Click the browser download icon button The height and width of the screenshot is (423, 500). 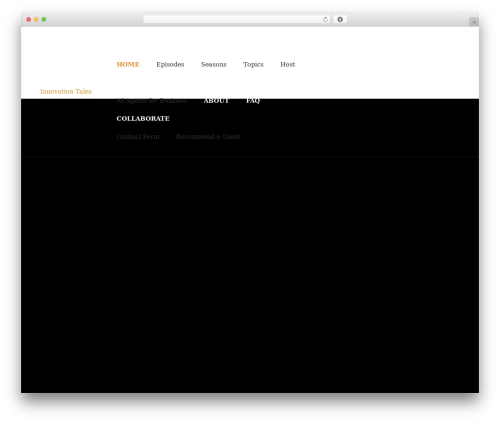tap(340, 19)
